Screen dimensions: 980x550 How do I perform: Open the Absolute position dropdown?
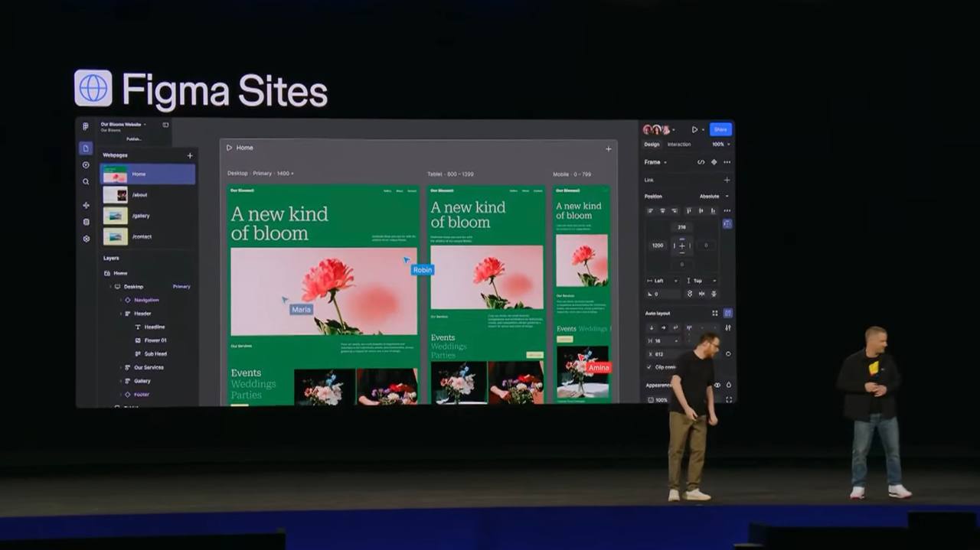(714, 197)
